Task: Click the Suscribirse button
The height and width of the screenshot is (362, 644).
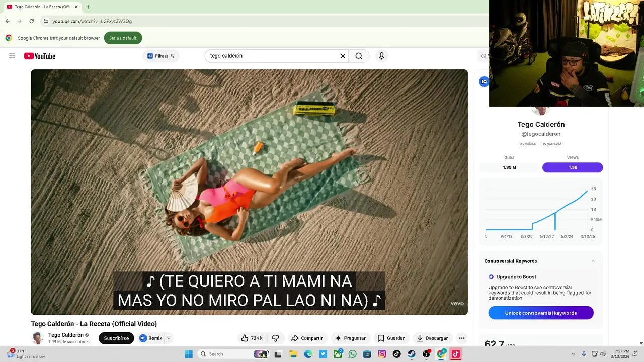Action: (116, 338)
